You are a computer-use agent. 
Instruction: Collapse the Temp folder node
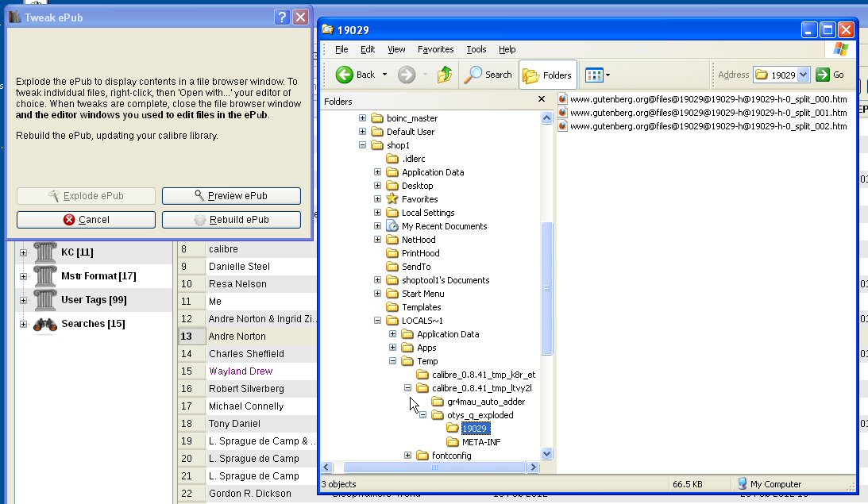tap(392, 360)
